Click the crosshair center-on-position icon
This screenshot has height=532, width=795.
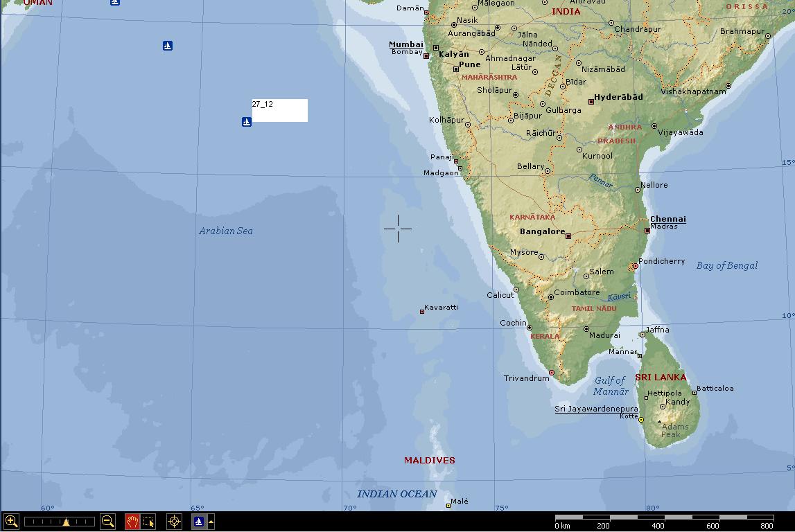click(175, 521)
